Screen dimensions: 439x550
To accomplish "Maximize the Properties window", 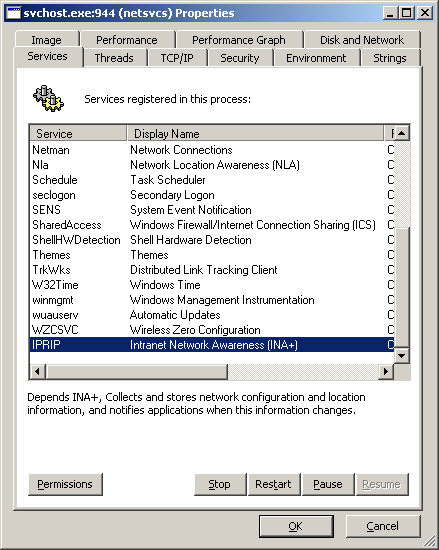I will click(406, 13).
